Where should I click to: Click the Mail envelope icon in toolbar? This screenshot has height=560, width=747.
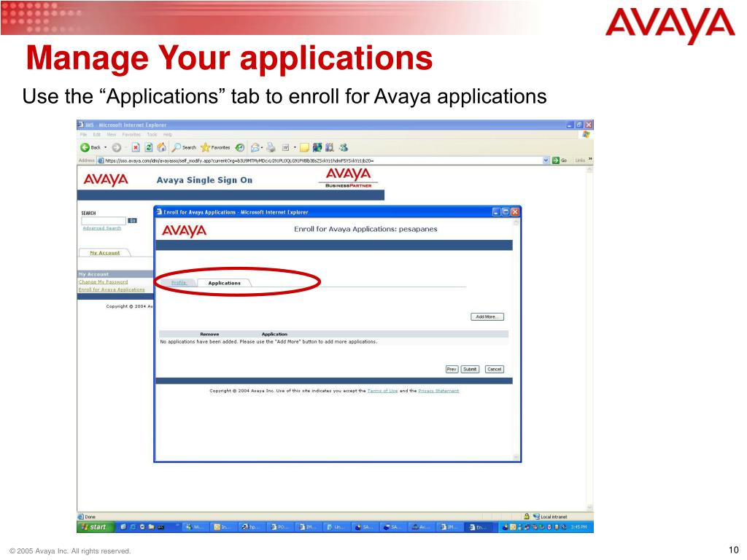255,147
